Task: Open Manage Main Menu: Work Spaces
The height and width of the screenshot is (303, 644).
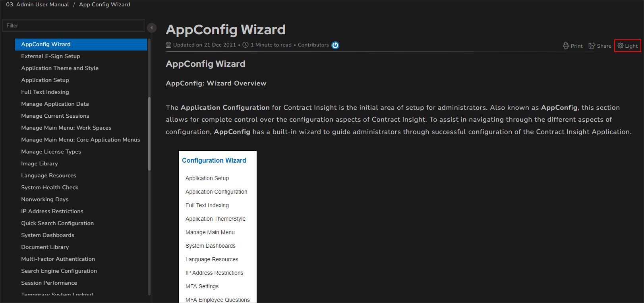Action: pyautogui.click(x=66, y=128)
